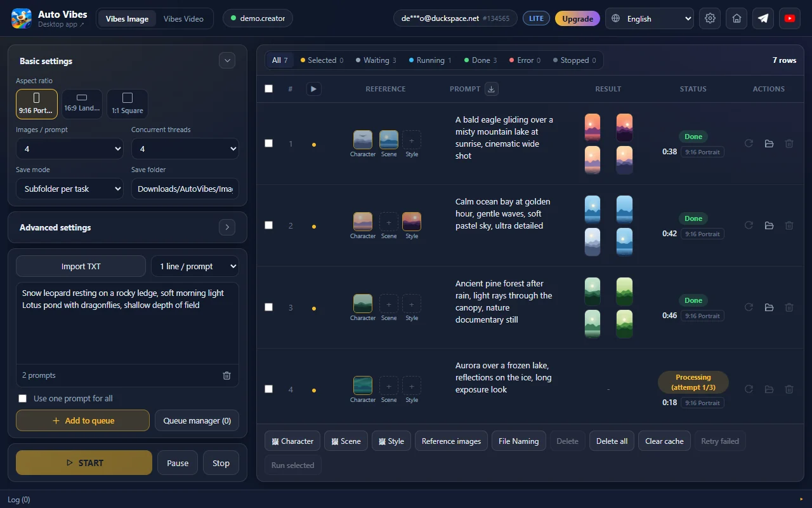The height and width of the screenshot is (508, 812).
Task: Filter rows by Waiting status
Action: coord(376,60)
